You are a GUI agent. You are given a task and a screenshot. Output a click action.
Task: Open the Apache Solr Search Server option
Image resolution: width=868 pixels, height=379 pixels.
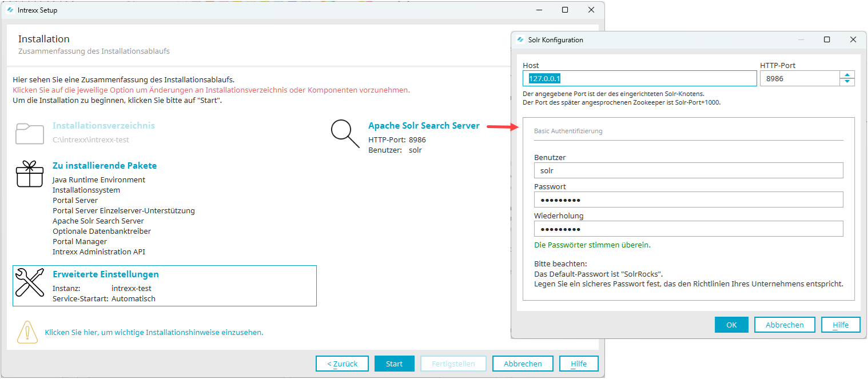pos(424,126)
